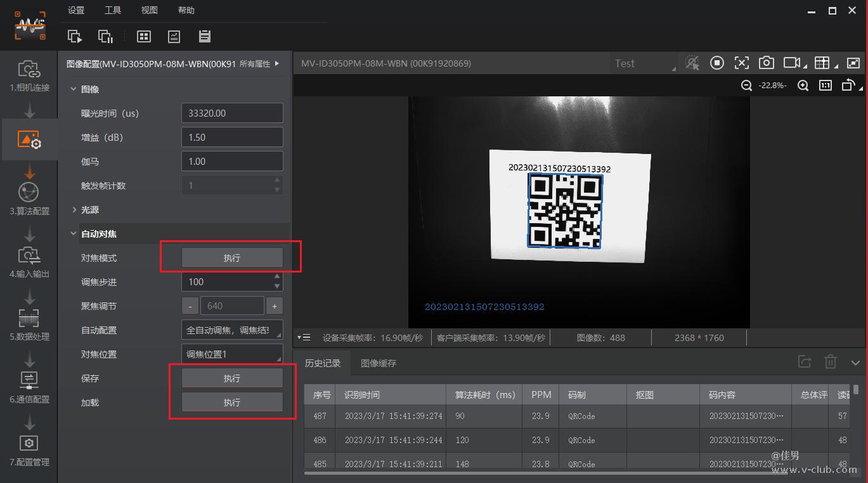Open step 4 input output settings
Screen dimensions: 868x483
29,261
